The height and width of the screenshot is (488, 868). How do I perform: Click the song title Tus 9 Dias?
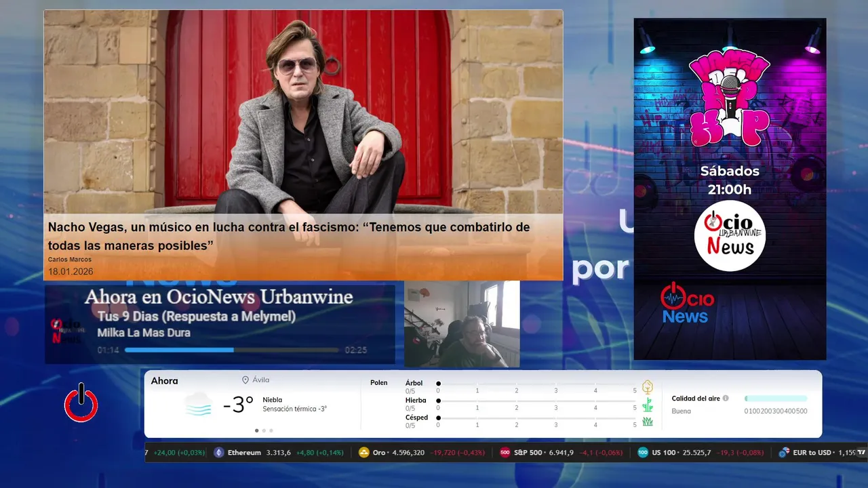point(197,317)
